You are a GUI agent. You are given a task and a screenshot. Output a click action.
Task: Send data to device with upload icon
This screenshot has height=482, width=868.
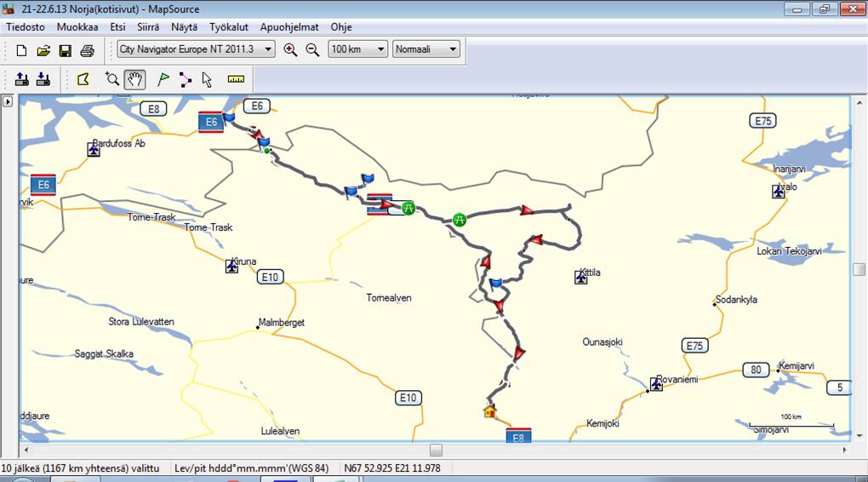[x=21, y=79]
